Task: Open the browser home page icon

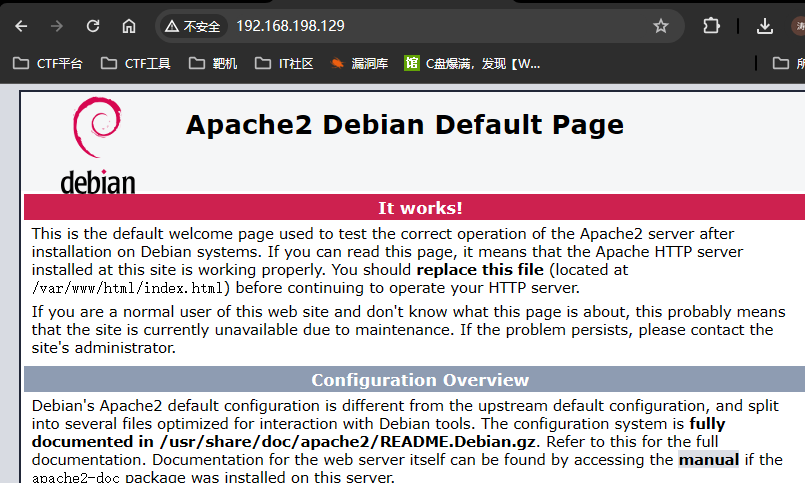Action: (x=129, y=26)
